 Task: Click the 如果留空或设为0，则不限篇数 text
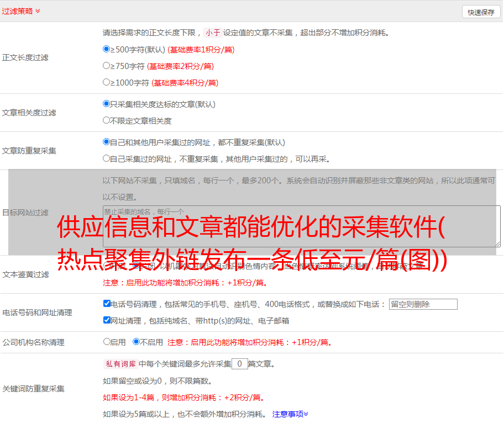point(158,381)
